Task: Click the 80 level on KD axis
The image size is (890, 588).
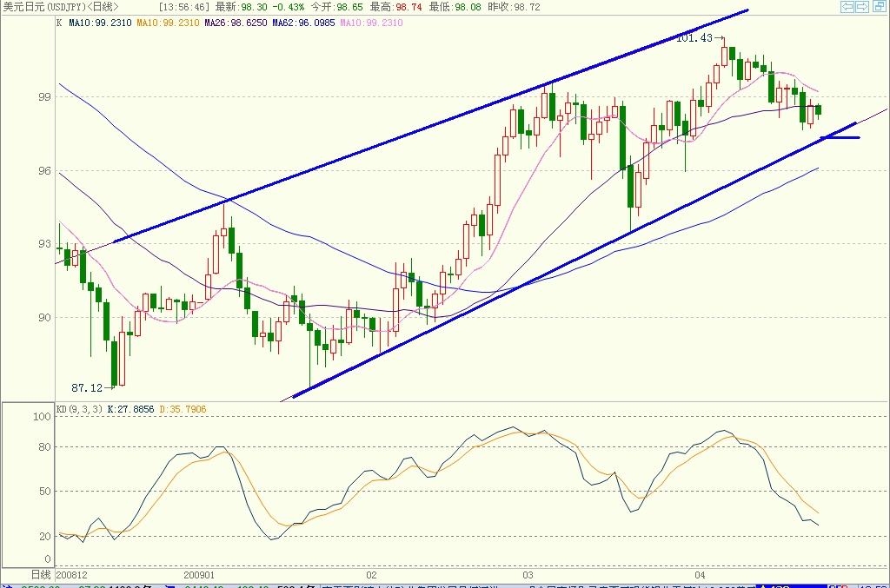Action: 44,446
